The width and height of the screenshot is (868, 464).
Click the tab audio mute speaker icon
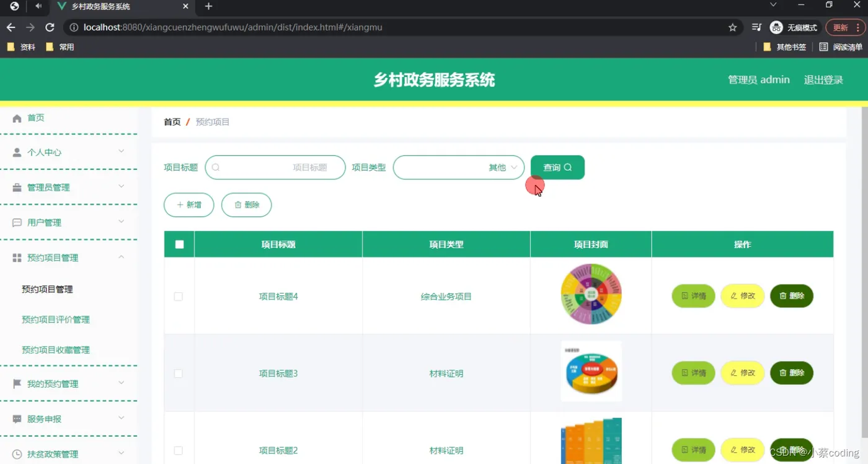[x=38, y=6]
